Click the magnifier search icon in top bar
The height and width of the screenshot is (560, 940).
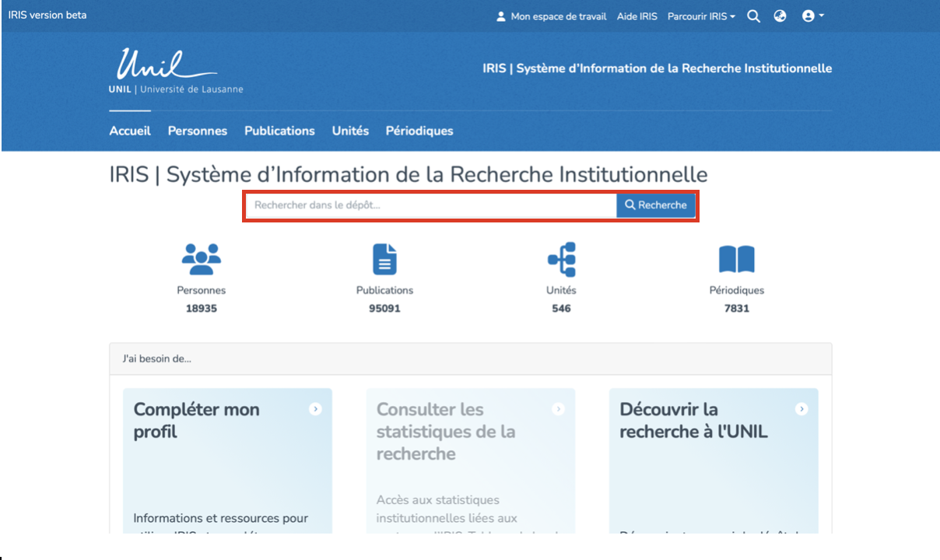753,16
